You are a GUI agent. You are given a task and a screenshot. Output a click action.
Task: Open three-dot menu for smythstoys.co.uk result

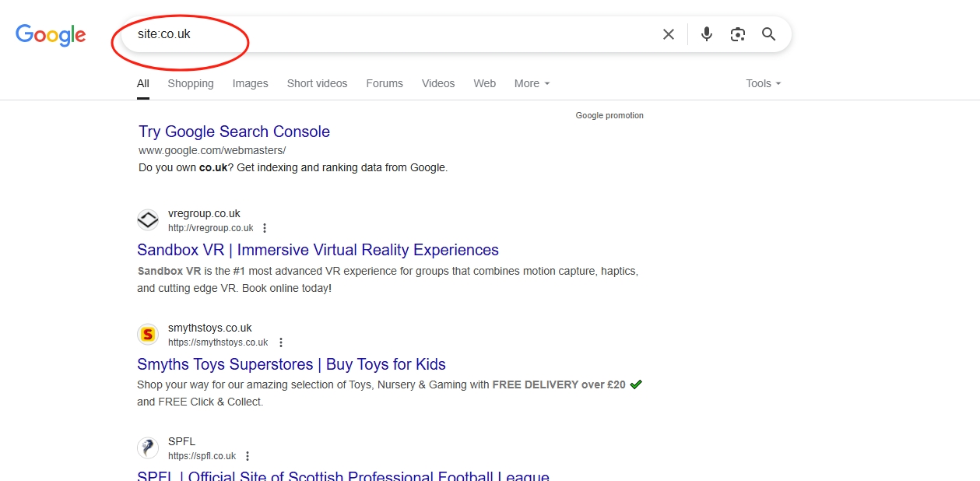(281, 342)
